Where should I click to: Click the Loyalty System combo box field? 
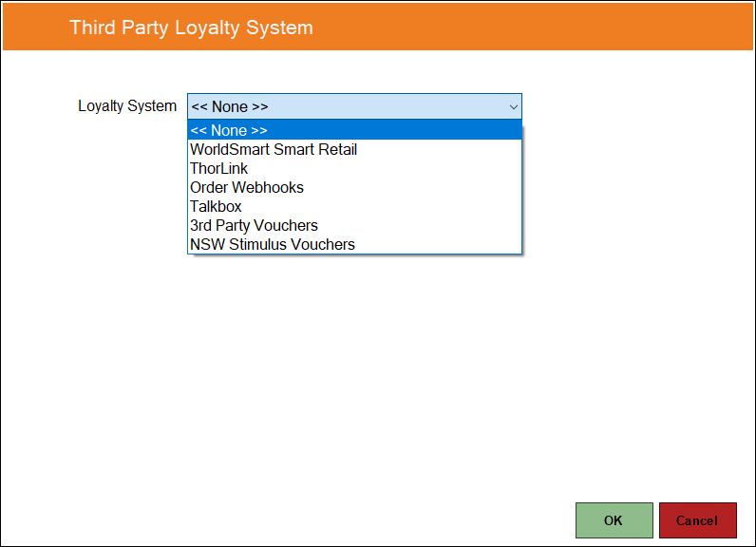[354, 106]
